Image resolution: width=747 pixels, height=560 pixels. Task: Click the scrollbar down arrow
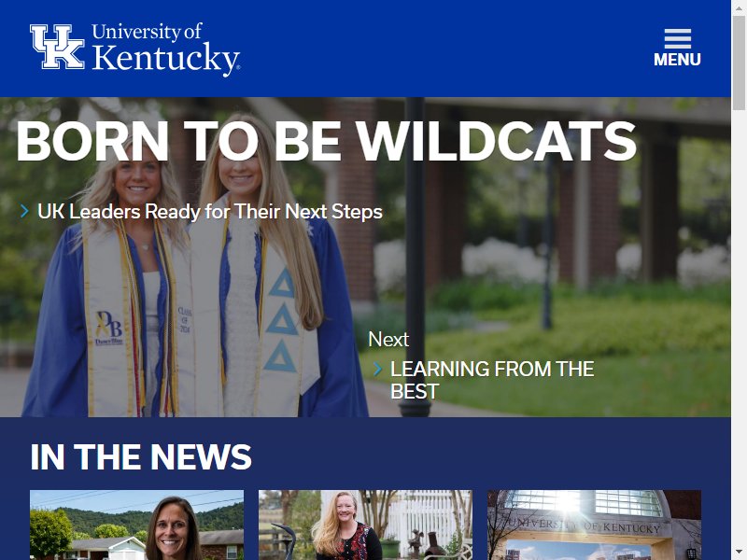pos(739,553)
